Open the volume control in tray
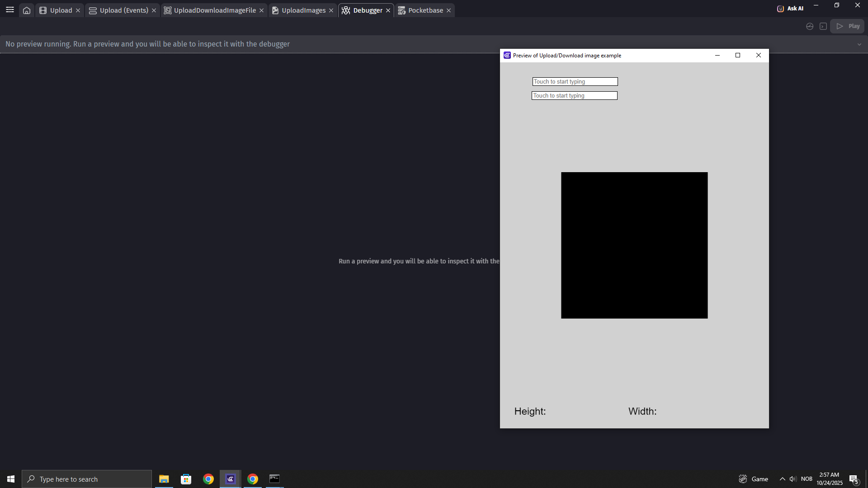Image resolution: width=868 pixels, height=488 pixels. pyautogui.click(x=793, y=479)
